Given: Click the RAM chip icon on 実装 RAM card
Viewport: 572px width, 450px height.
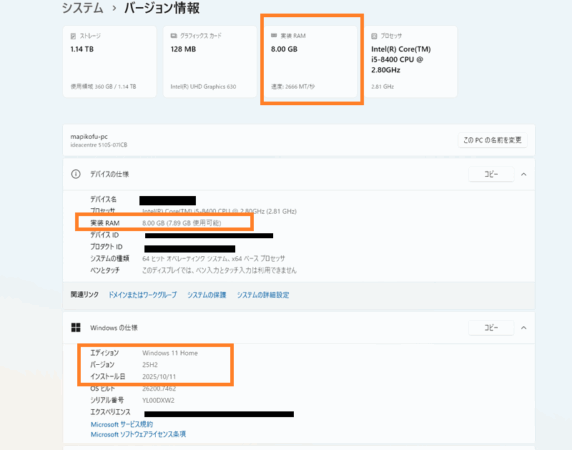Looking at the screenshot, I should point(274,35).
